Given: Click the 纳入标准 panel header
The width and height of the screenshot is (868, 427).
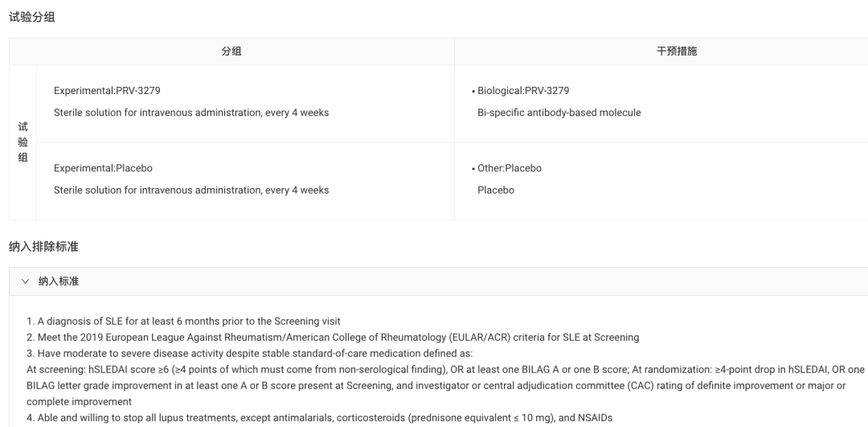Looking at the screenshot, I should [439, 281].
